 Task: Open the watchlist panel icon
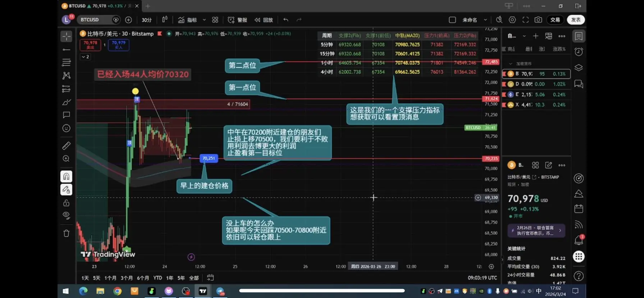[579, 36]
